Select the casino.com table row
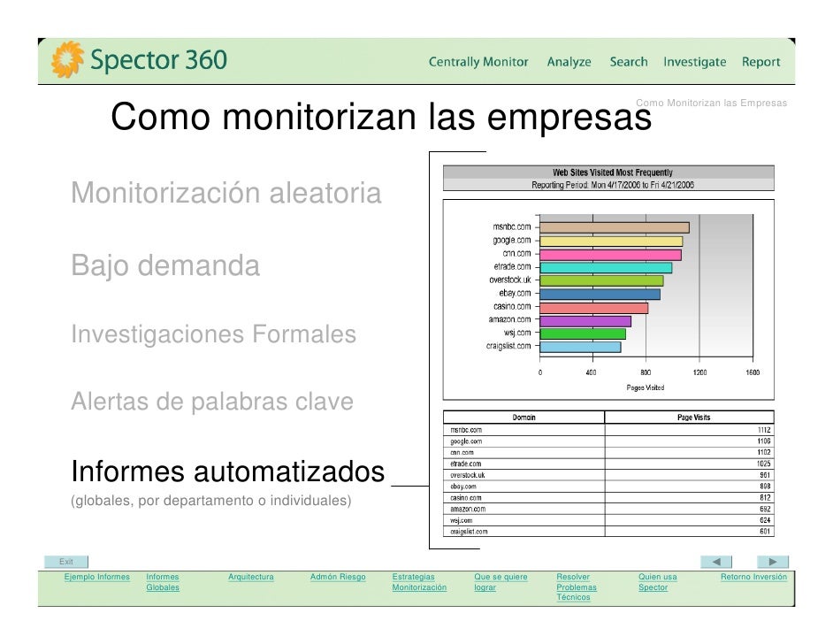 [608, 498]
